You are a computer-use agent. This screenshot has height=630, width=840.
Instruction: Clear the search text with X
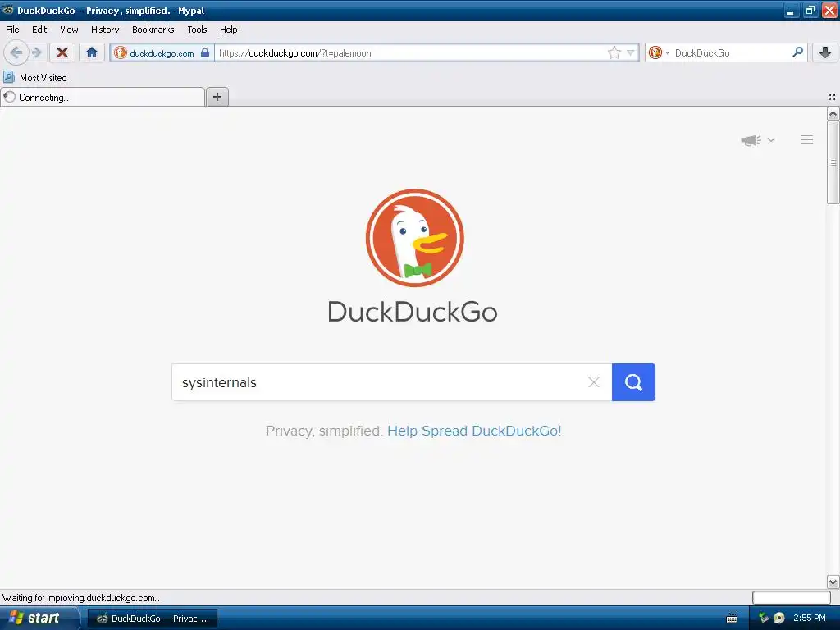point(594,382)
